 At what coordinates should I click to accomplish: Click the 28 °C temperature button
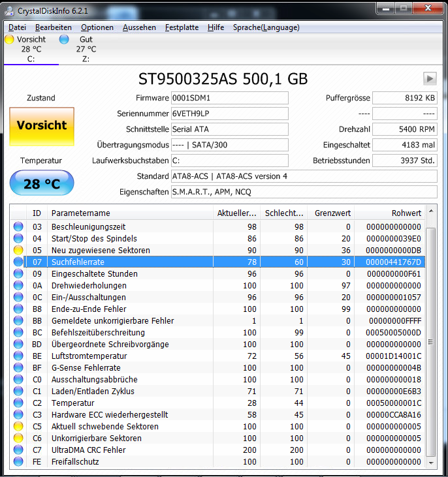42,183
